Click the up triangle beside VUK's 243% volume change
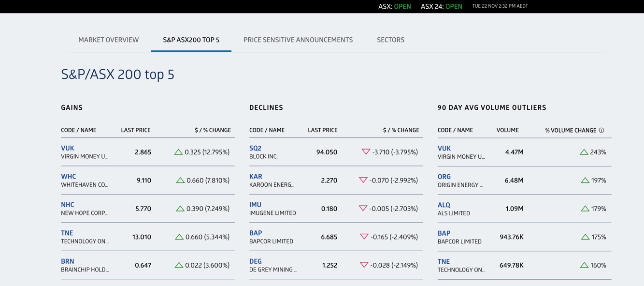Screen dimensions: 644x286 pyautogui.click(x=584, y=152)
